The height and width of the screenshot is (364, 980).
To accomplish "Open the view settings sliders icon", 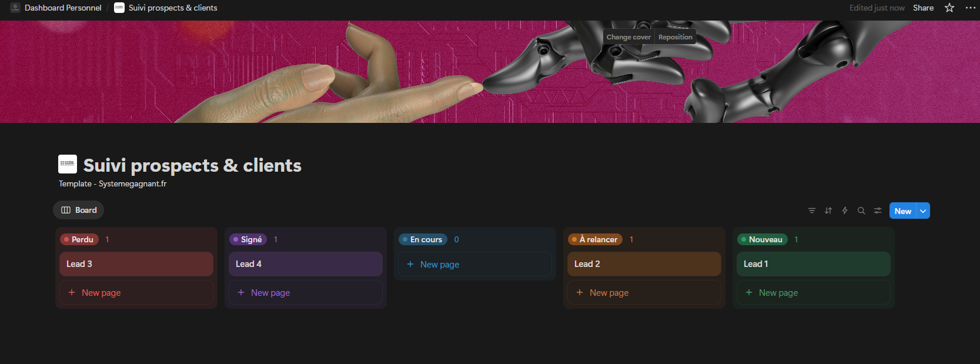I will point(878,211).
